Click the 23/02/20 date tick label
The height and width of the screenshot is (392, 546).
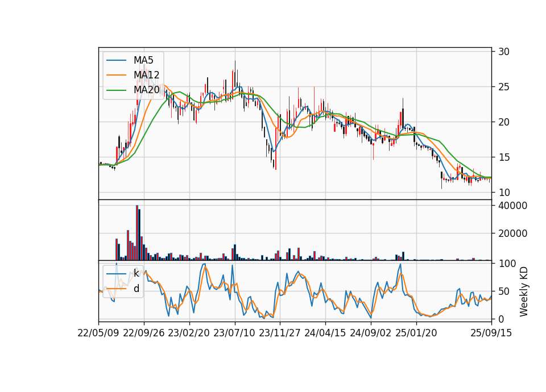click(189, 333)
